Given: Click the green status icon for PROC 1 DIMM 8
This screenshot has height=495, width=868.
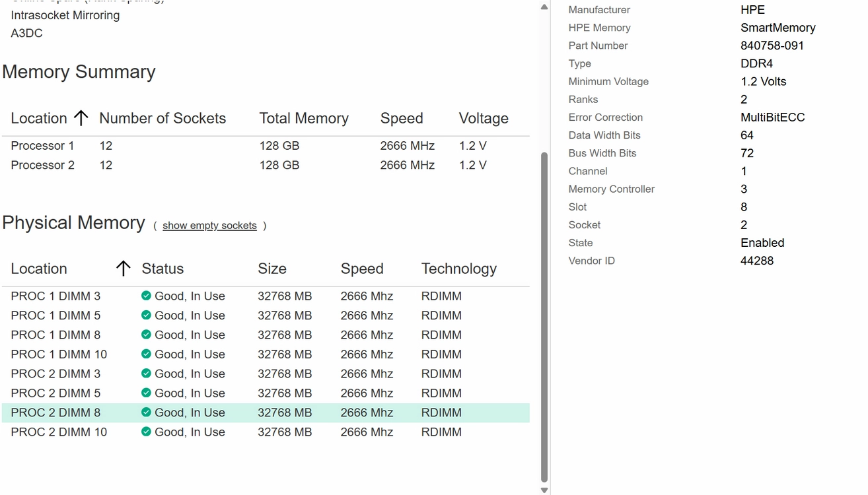Looking at the screenshot, I should point(146,335).
